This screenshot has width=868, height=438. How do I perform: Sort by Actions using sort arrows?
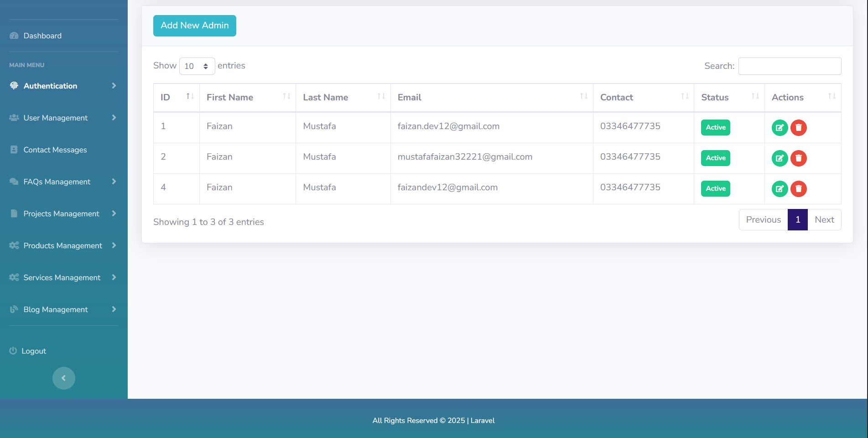832,96
